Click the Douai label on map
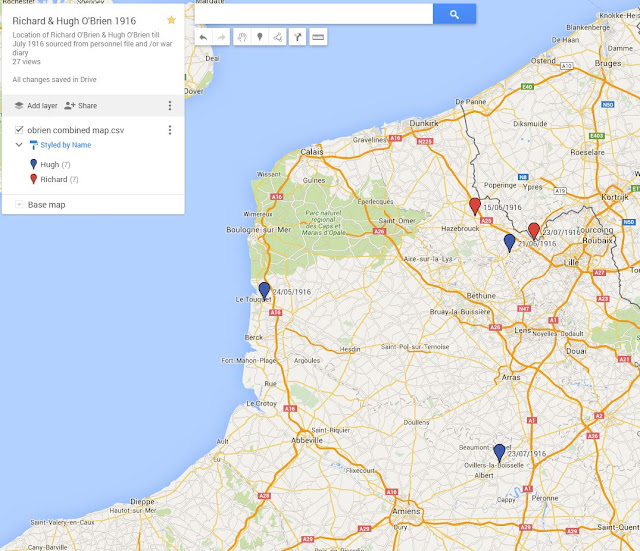The width and height of the screenshot is (640, 551). click(576, 351)
